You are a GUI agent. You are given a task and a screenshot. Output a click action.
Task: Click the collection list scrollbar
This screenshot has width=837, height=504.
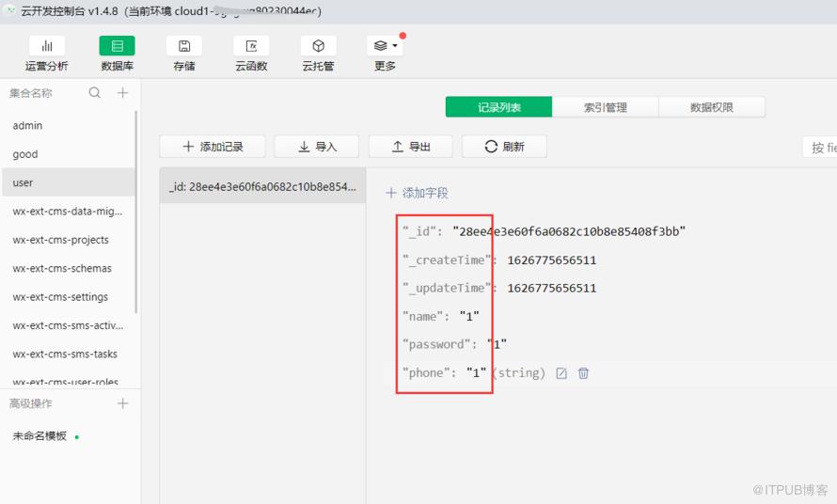136,212
